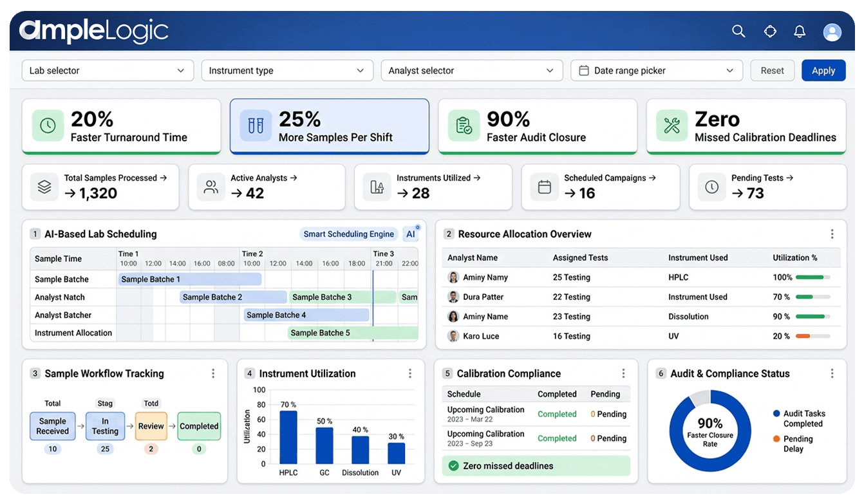Viewport: 864px width, 504px height.
Task: Click Aminy Namy's avatar
Action: (x=453, y=277)
